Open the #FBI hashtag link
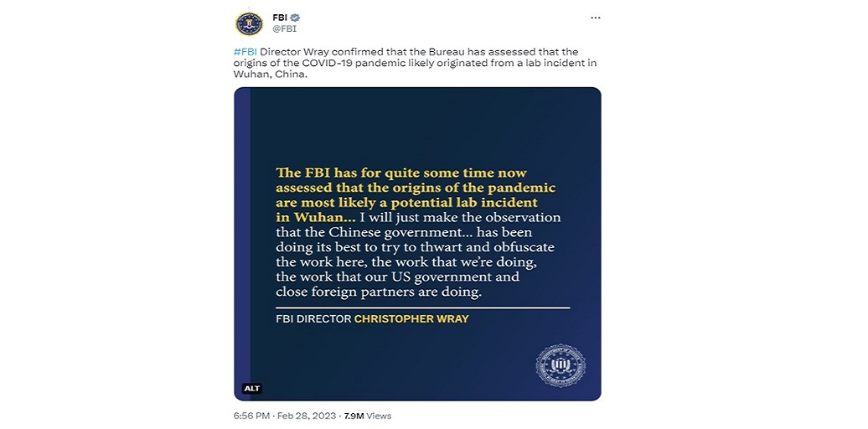868x429 pixels. [245, 52]
